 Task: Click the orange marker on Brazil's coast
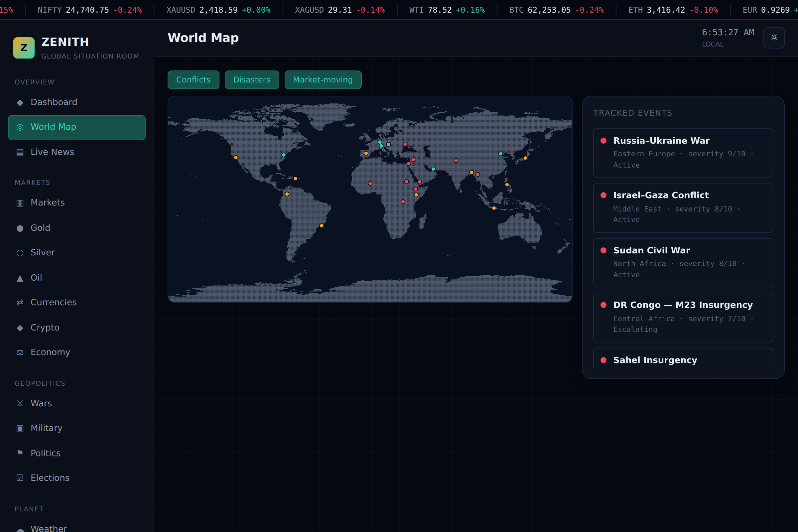click(322, 226)
